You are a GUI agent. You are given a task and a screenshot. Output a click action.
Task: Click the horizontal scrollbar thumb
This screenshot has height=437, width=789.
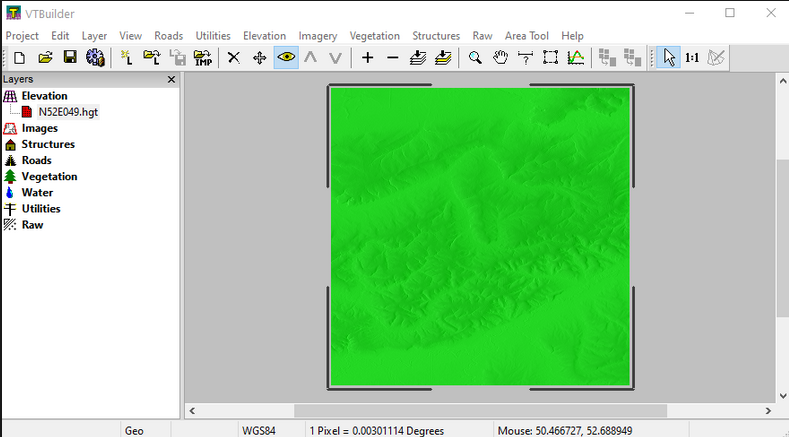coord(480,411)
